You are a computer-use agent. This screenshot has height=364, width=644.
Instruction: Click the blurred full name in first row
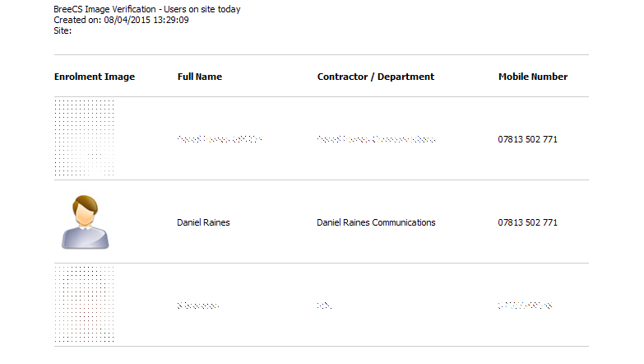pos(219,139)
